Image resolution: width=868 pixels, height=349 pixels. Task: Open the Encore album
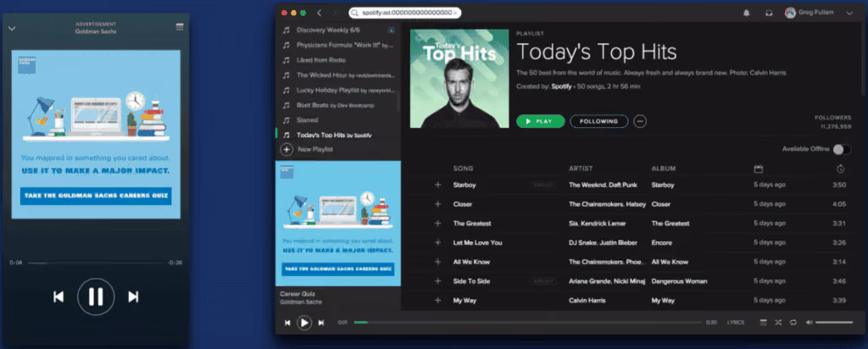click(x=661, y=242)
